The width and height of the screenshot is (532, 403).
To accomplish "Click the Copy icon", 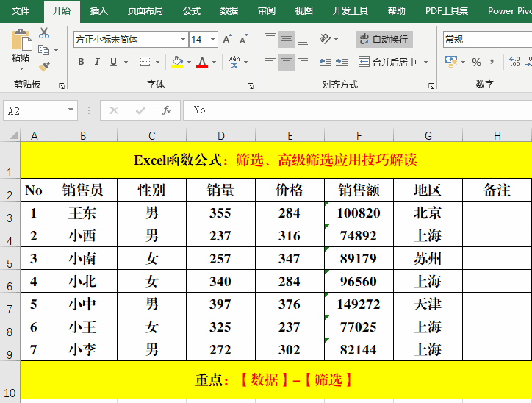I will pos(43,50).
